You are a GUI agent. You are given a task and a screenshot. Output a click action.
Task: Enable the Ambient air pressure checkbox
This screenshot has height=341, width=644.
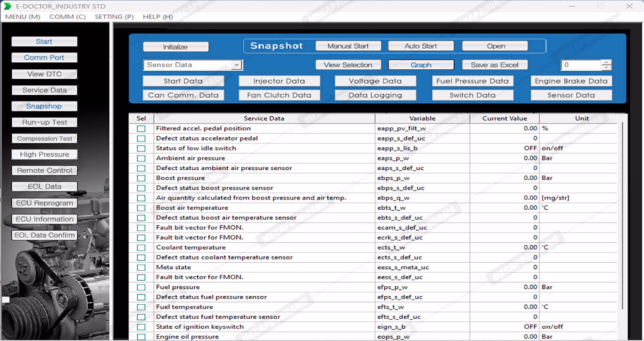(x=141, y=158)
